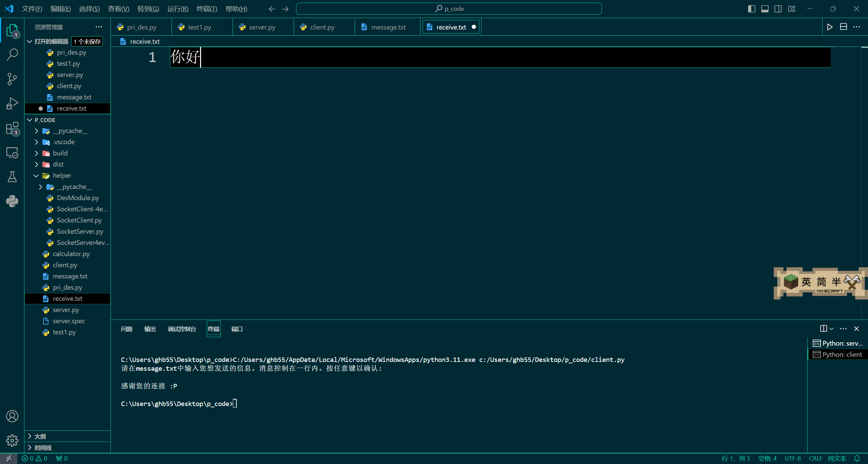Toggle the secondary sidebar
The height and width of the screenshot is (464, 868).
tap(778, 8)
